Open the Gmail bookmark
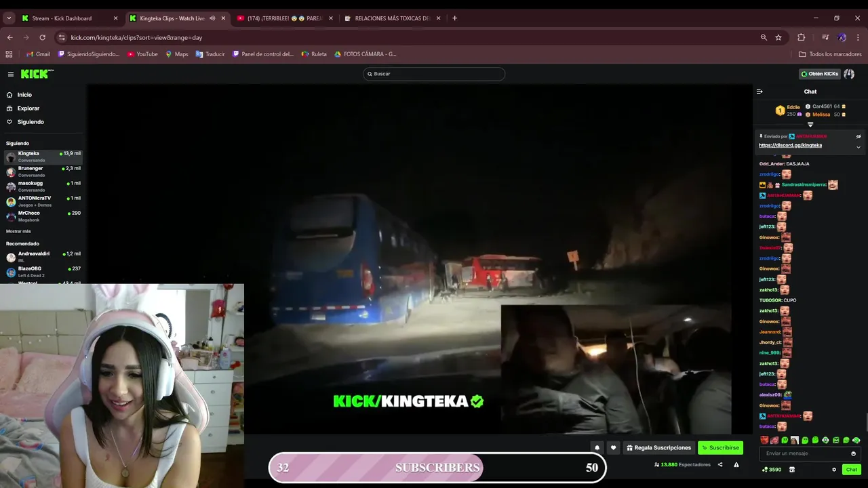Viewport: 868px width, 488px height. [38, 54]
